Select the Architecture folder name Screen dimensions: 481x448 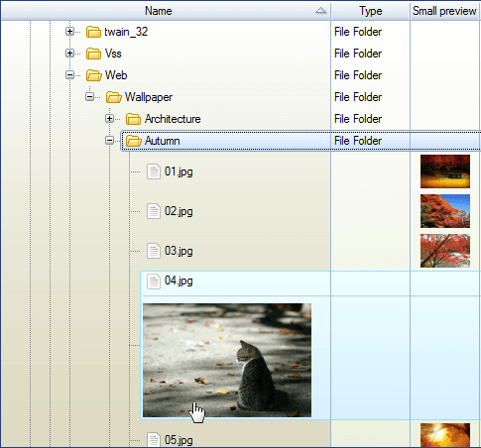[173, 119]
